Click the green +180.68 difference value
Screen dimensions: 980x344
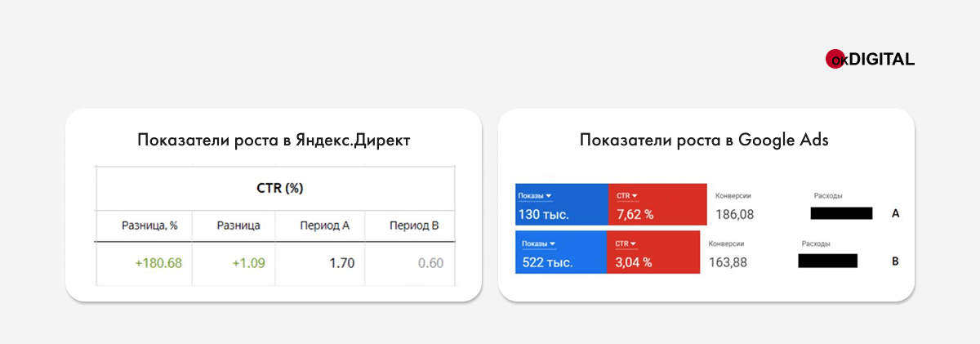[158, 263]
